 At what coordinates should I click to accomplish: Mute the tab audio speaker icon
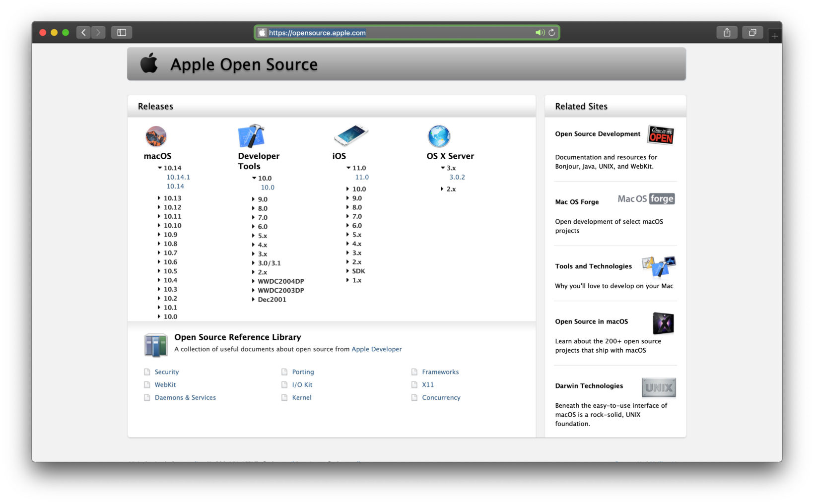540,33
